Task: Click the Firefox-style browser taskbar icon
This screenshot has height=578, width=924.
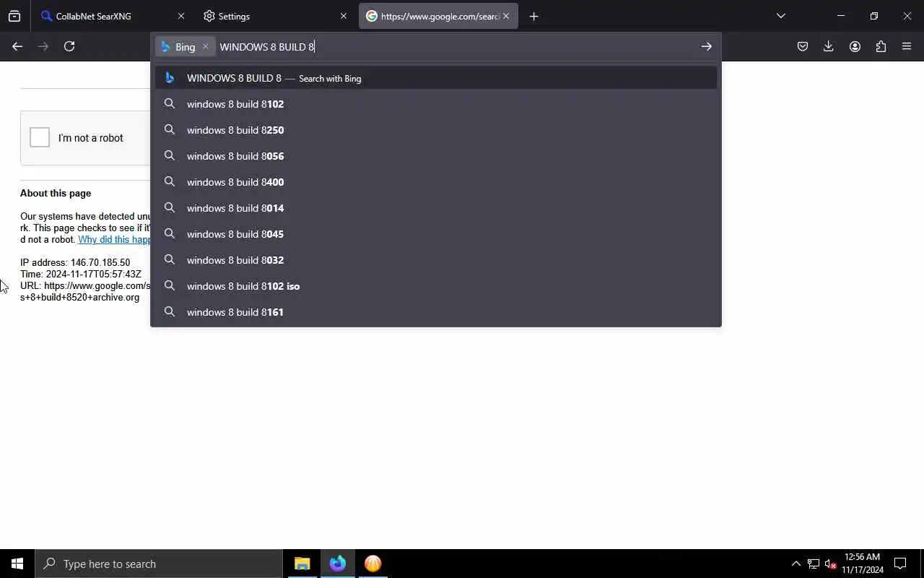Action: (x=338, y=564)
